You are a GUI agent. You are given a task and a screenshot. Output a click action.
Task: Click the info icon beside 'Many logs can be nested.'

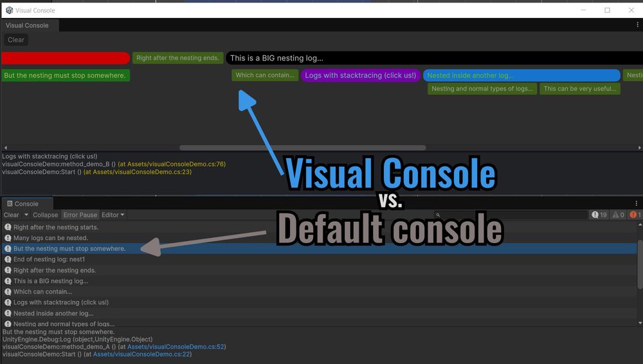pyautogui.click(x=8, y=237)
